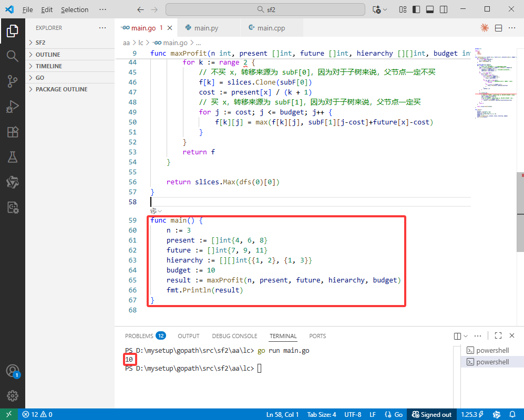Close the main.go editor tab

(170, 28)
